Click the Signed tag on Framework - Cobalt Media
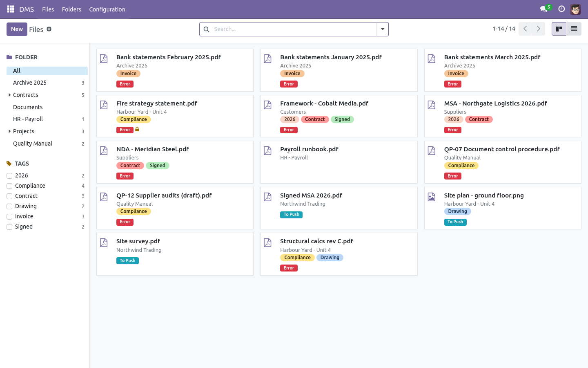This screenshot has width=588, height=368. [342, 119]
